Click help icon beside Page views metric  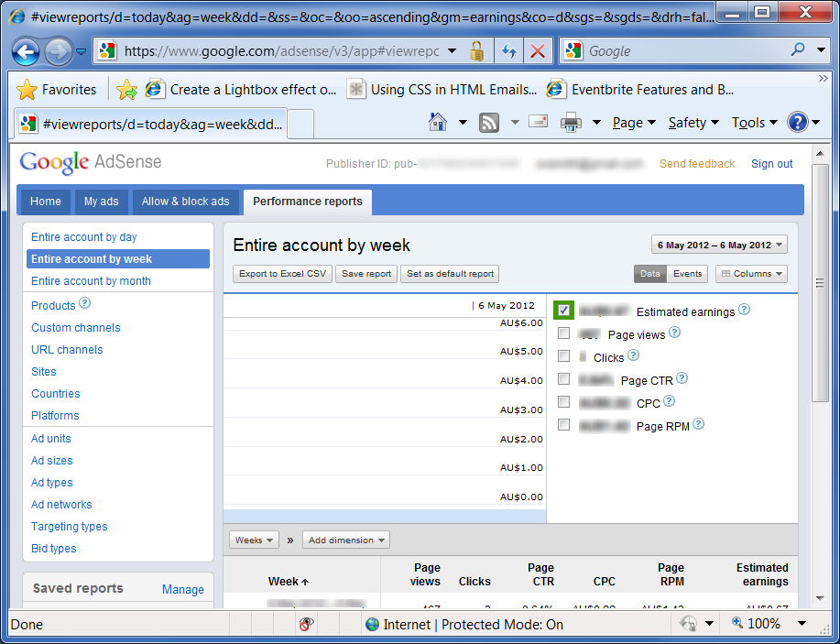click(674, 333)
